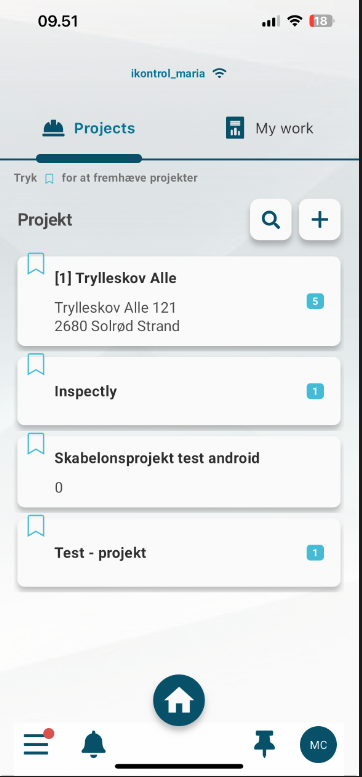Open the Test - projekt card

click(x=179, y=553)
